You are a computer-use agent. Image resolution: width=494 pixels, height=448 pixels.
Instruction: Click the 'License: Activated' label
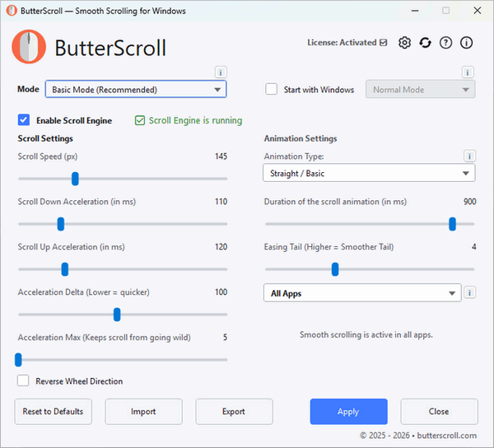click(x=342, y=43)
